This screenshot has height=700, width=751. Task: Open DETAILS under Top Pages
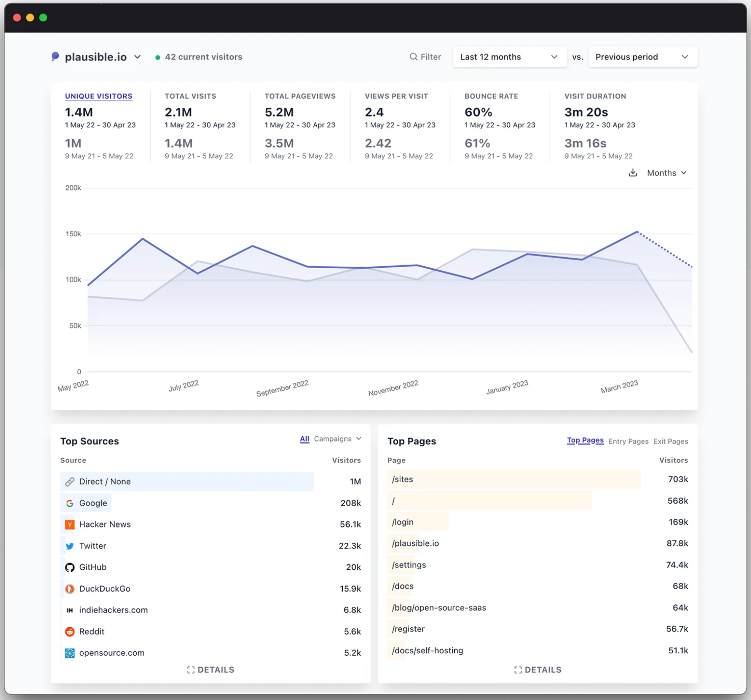537,670
